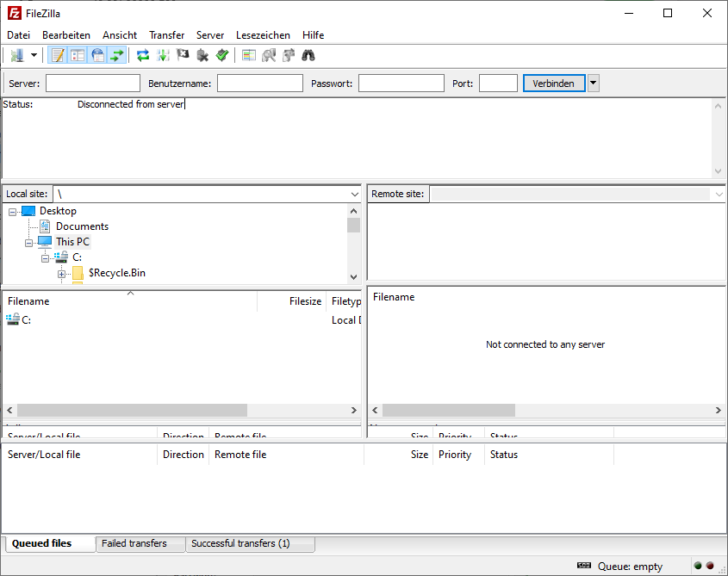Cancel current operation flag icon
728x576 pixels.
pyautogui.click(x=183, y=55)
